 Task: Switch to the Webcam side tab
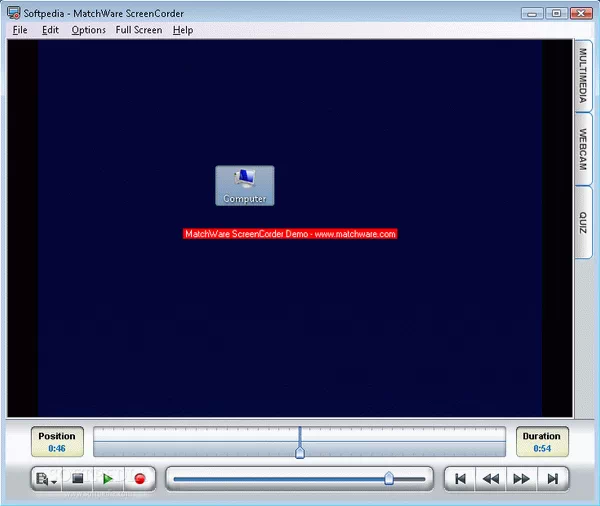click(584, 149)
